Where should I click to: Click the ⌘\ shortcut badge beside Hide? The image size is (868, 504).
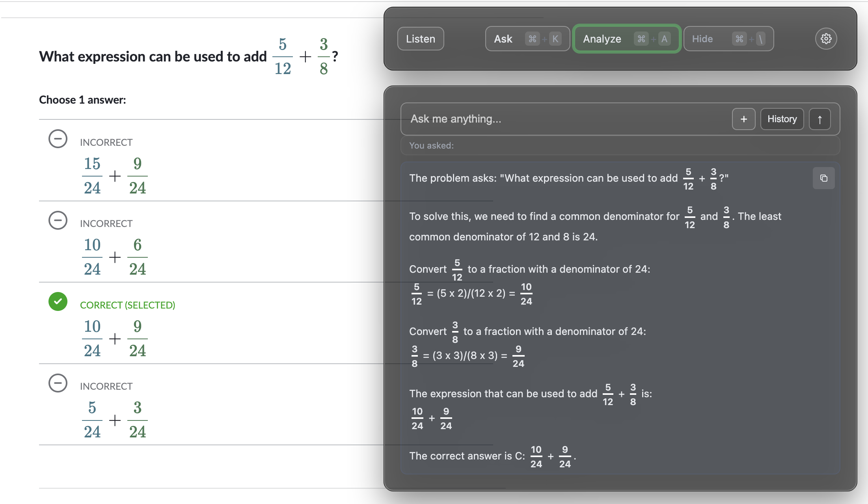pos(750,38)
